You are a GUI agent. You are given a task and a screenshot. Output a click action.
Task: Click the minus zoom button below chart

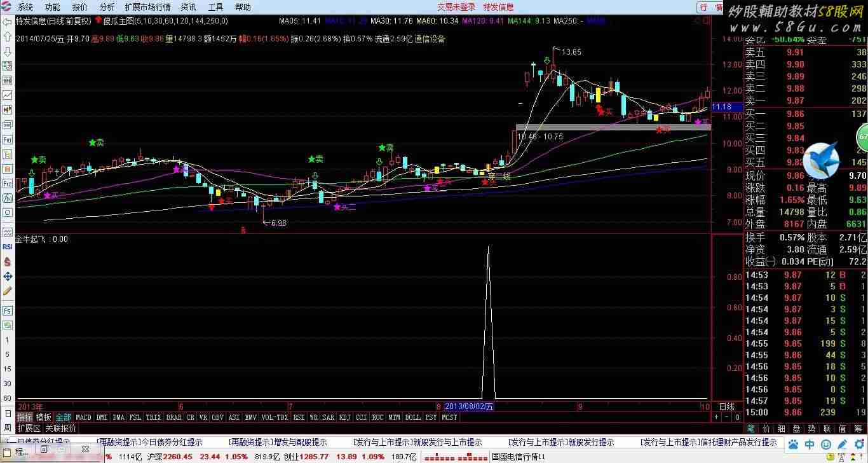pyautogui.click(x=727, y=417)
